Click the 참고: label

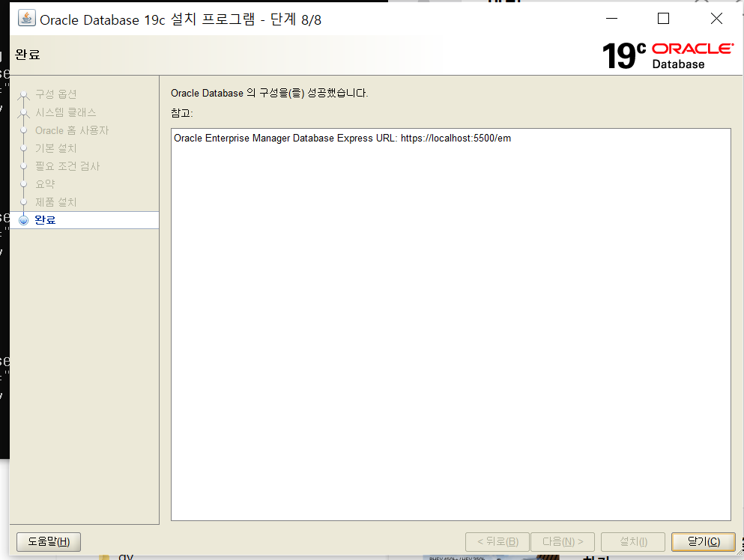182,113
